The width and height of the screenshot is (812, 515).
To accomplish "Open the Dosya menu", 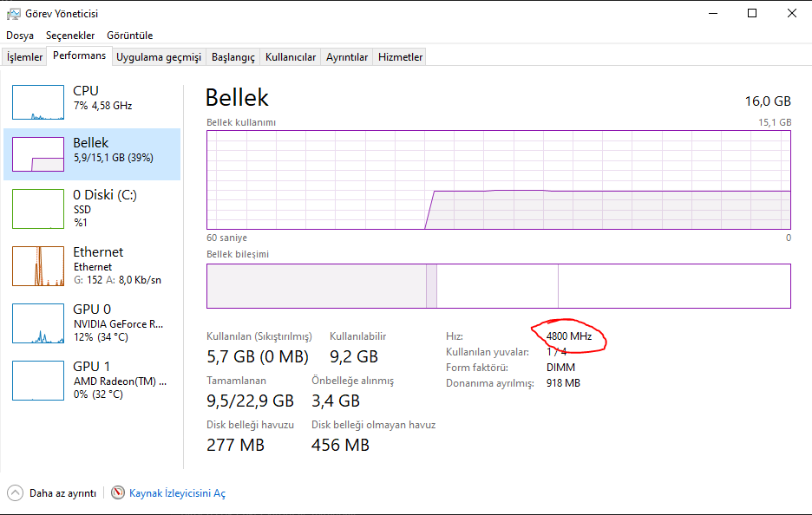I will (20, 36).
